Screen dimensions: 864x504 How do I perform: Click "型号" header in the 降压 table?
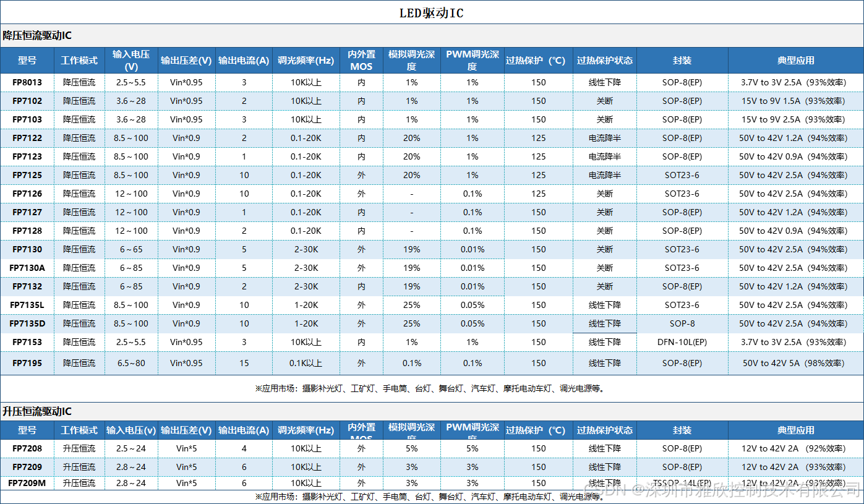coord(27,61)
